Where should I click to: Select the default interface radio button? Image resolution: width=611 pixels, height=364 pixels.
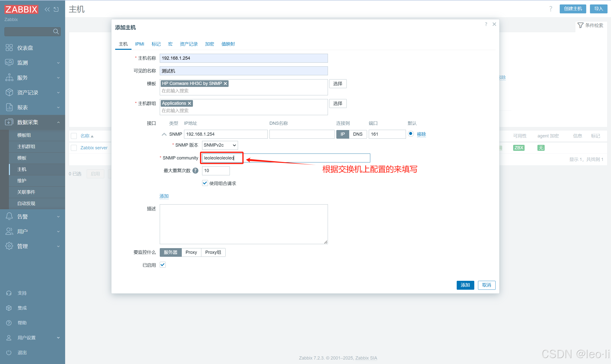click(x=411, y=134)
